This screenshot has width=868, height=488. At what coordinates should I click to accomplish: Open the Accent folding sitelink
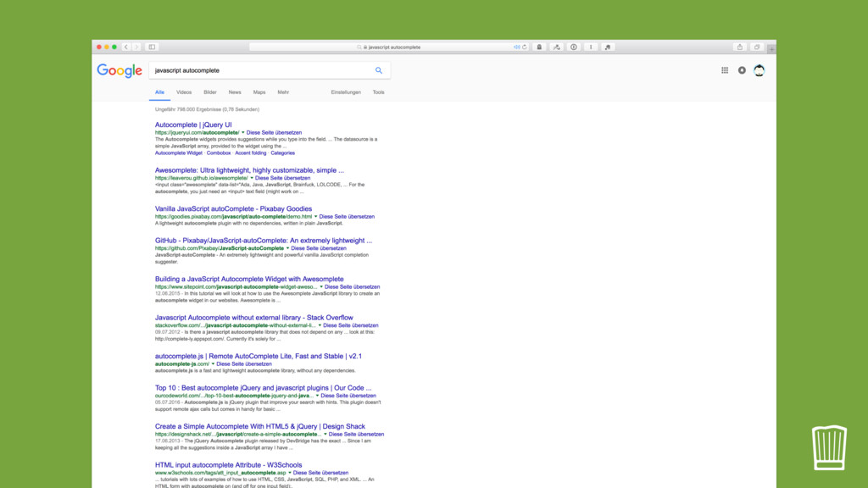pyautogui.click(x=250, y=153)
